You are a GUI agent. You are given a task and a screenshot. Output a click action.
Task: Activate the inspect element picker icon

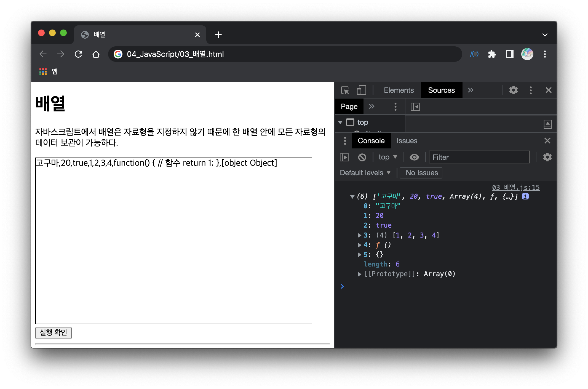345,90
